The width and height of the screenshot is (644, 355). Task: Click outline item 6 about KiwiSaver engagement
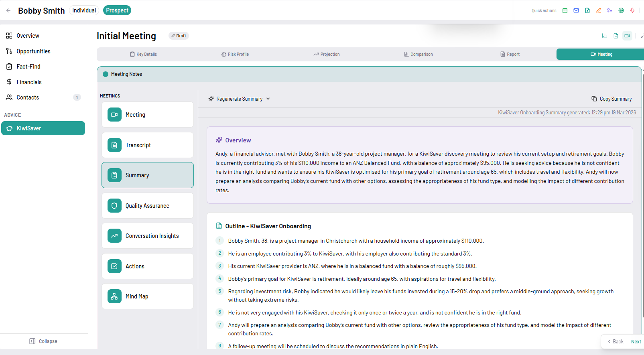point(375,313)
